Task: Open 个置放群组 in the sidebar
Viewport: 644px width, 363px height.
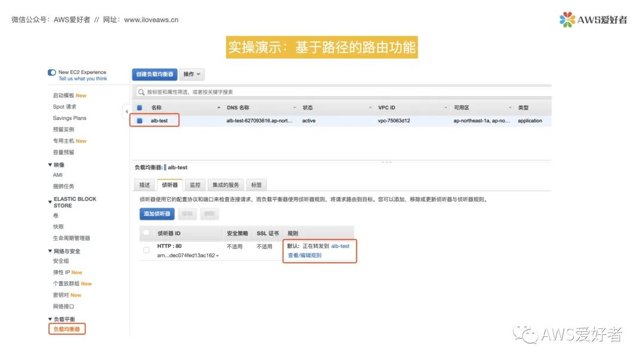Action: [67, 284]
